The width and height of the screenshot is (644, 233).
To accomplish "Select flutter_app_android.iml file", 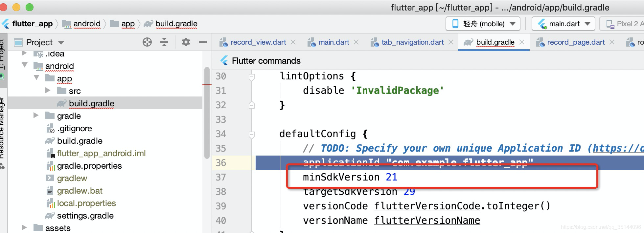I will click(102, 153).
